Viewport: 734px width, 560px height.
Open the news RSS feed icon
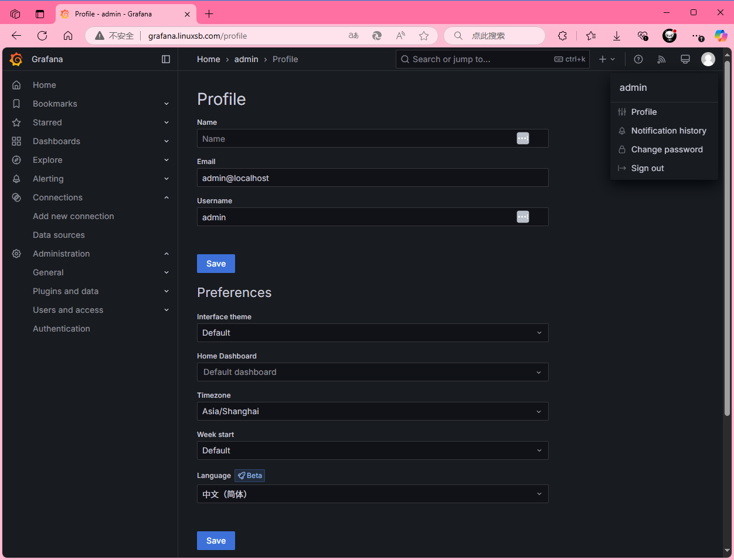(x=662, y=59)
